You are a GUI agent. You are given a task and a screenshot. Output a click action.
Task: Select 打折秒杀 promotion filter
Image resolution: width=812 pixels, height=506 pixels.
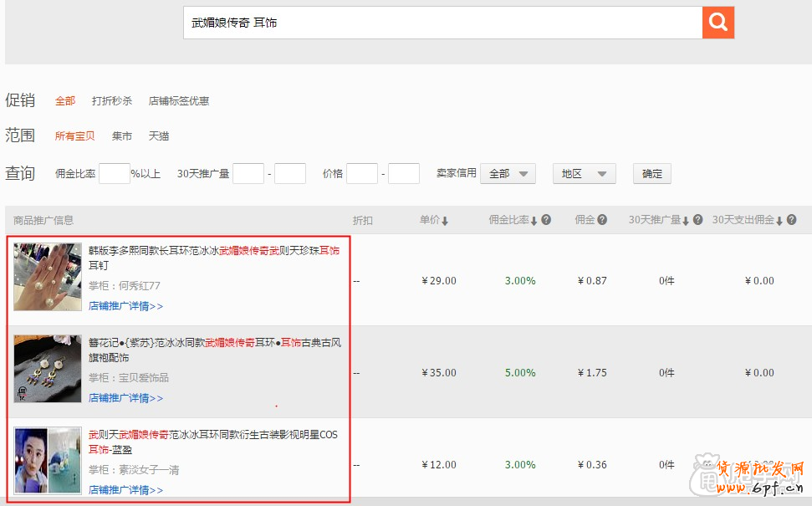[112, 101]
